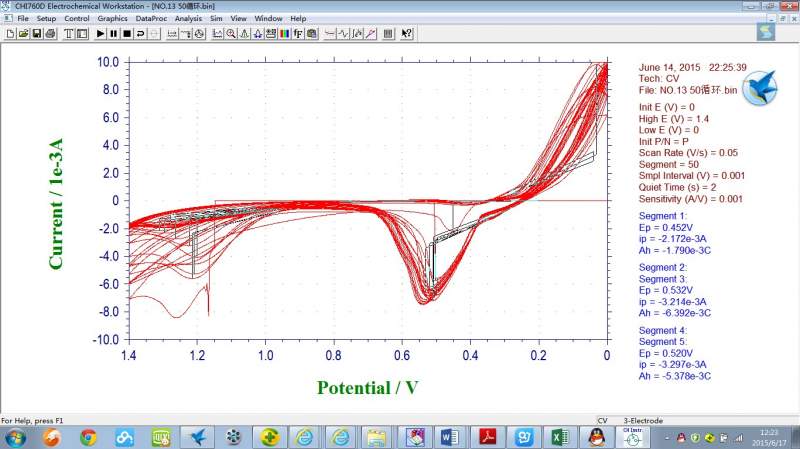Open a data file via the folder icon
The height and width of the screenshot is (449, 800).
point(23,34)
